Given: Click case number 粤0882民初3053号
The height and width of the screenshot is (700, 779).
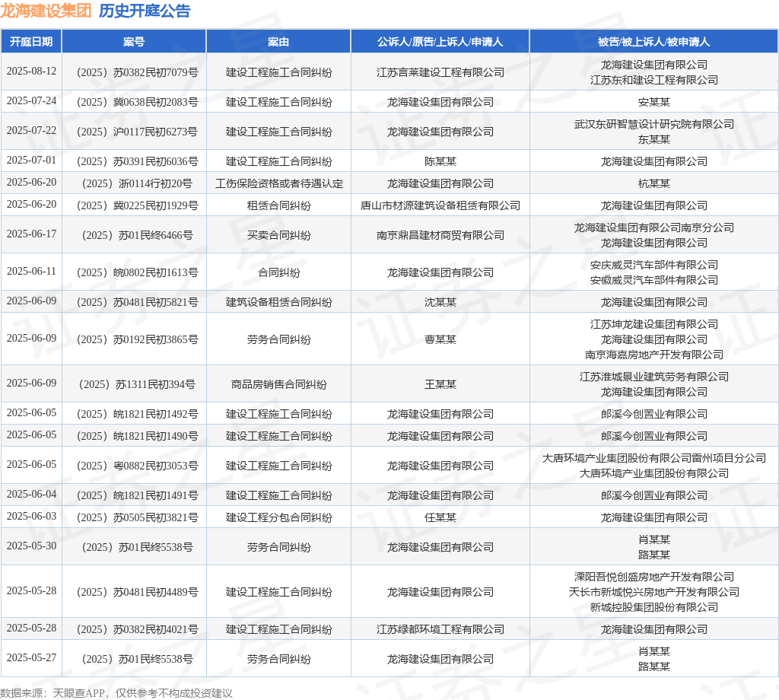Looking at the screenshot, I should pyautogui.click(x=137, y=466).
